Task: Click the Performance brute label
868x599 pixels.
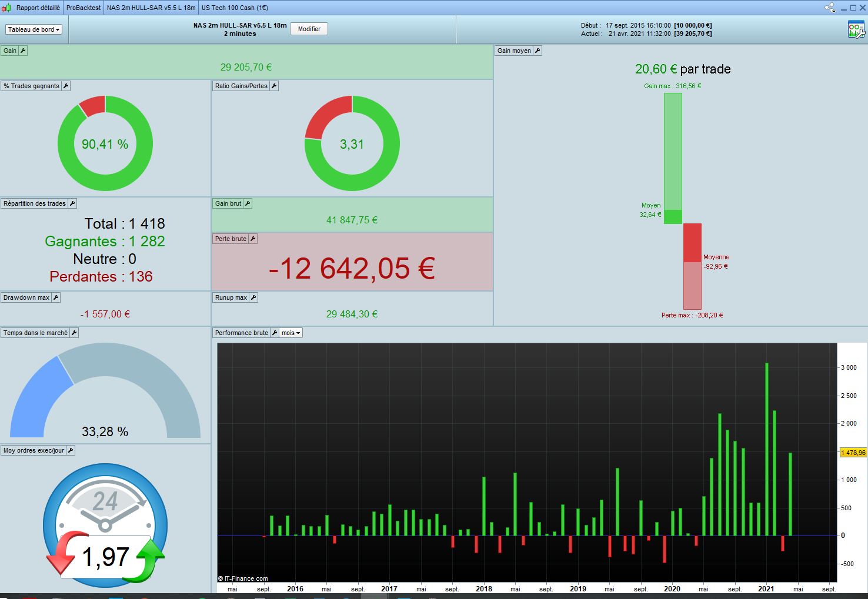Action: tap(241, 333)
